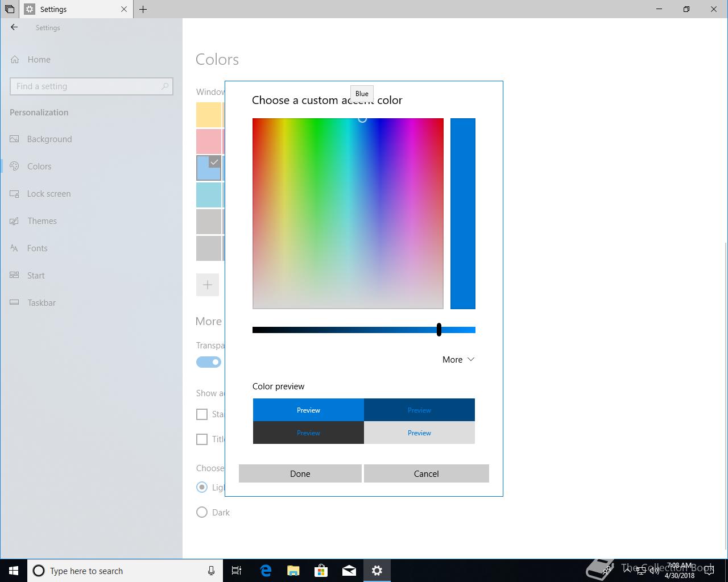Click the Cortana search box
Viewport: 728px width, 582px height.
[124, 571]
